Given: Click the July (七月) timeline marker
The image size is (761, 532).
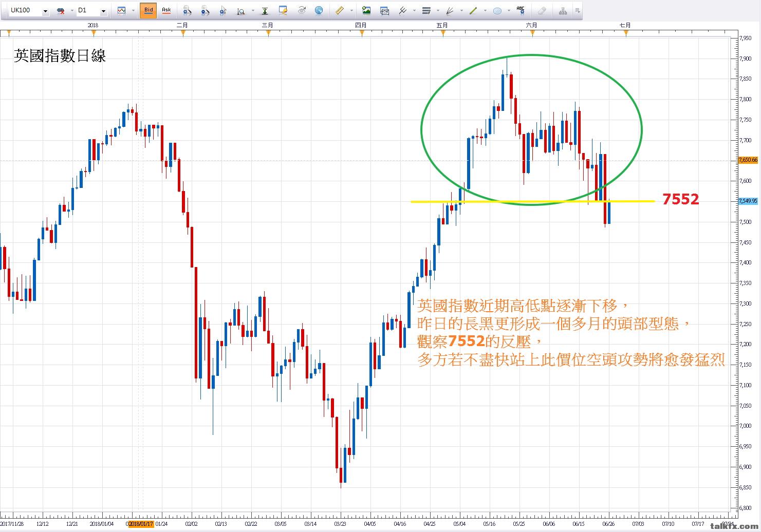Looking at the screenshot, I should (626, 33).
